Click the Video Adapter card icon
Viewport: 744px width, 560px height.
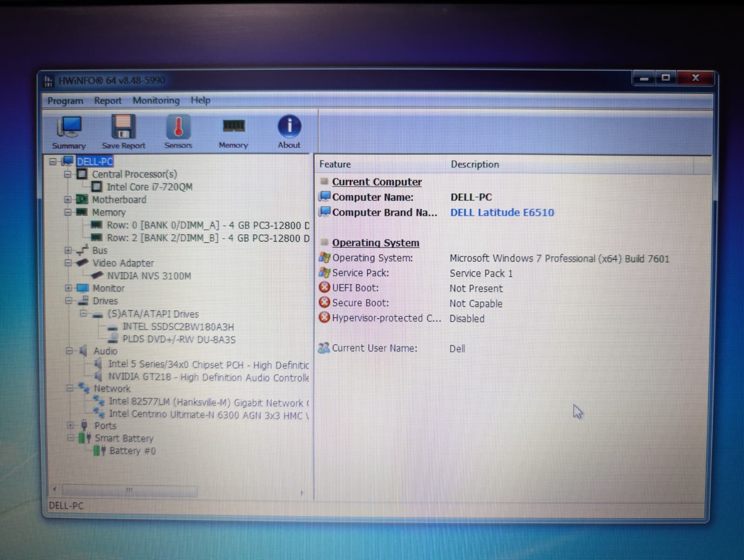click(x=82, y=263)
